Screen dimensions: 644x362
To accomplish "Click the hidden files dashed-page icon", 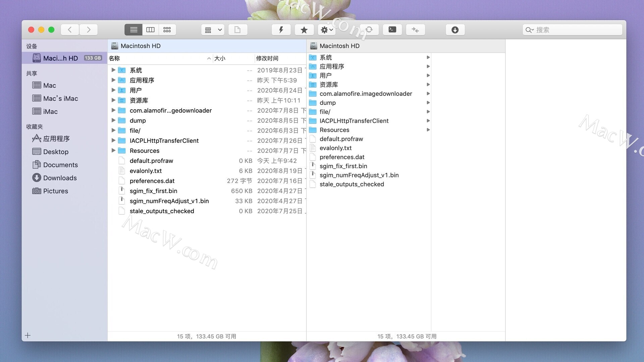I will click(238, 30).
